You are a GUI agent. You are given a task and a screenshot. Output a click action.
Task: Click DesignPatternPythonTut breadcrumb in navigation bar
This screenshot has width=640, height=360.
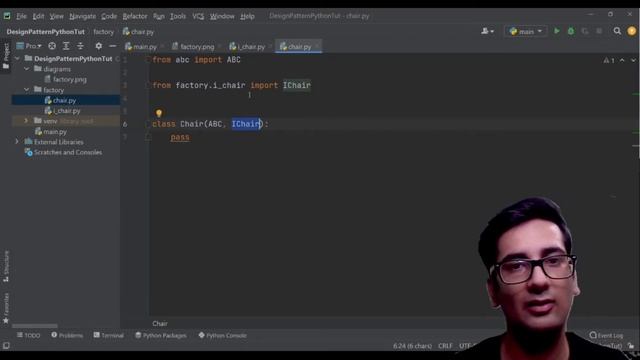click(46, 32)
